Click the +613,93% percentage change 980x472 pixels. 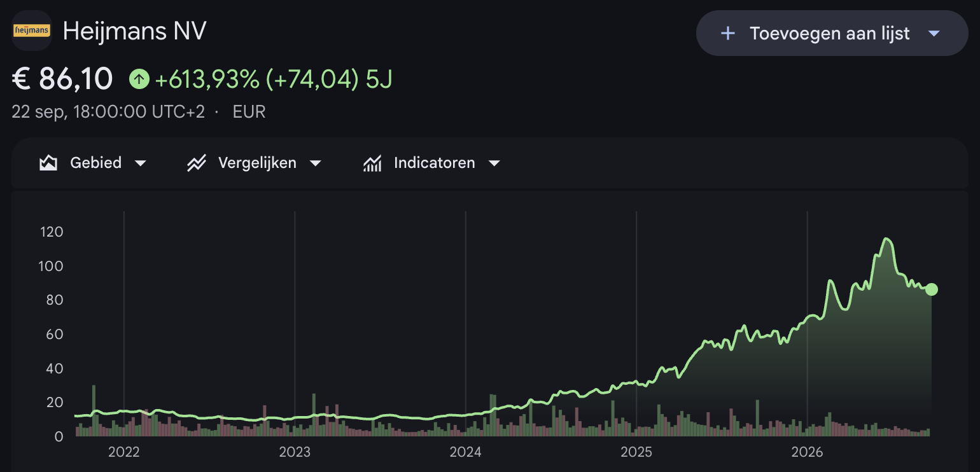tap(207, 80)
